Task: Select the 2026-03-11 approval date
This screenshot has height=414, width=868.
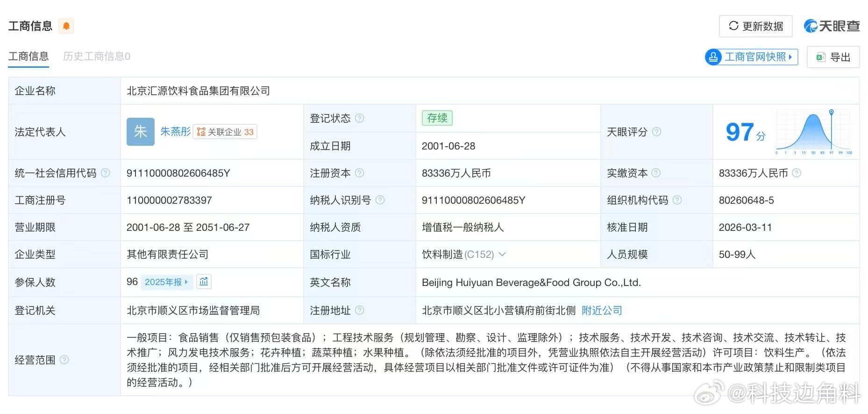Action: 746,228
